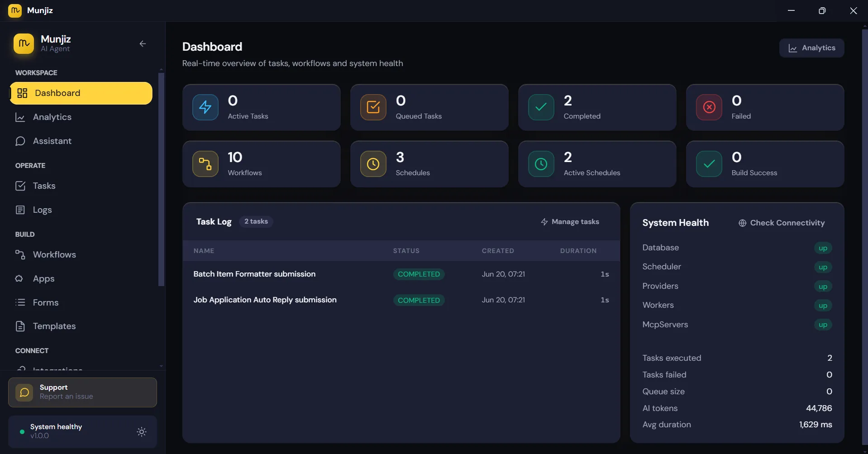Open Dashboard in the sidebar
The image size is (868, 454).
[81, 93]
